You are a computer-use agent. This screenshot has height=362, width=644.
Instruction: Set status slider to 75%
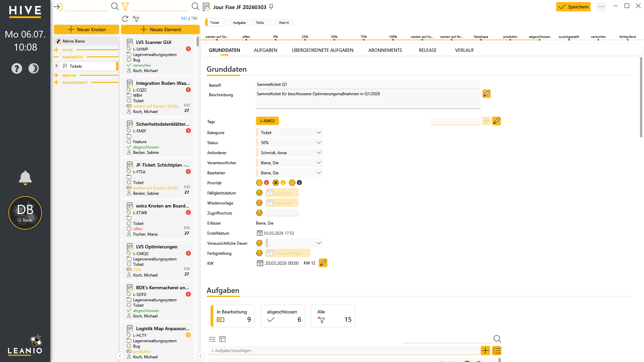(364, 40)
